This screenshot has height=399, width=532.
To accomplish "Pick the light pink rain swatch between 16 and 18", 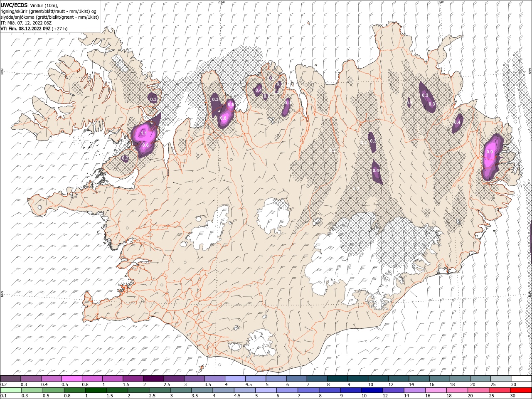I will 436,390.
